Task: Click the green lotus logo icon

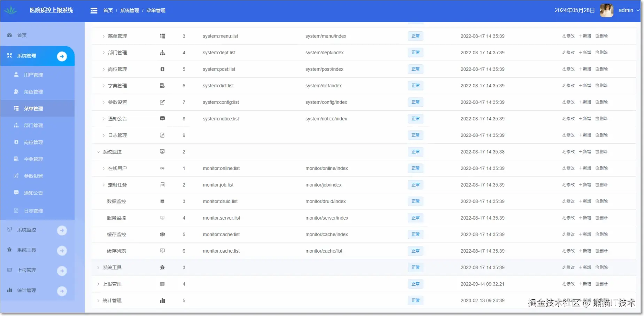Action: pos(11,10)
